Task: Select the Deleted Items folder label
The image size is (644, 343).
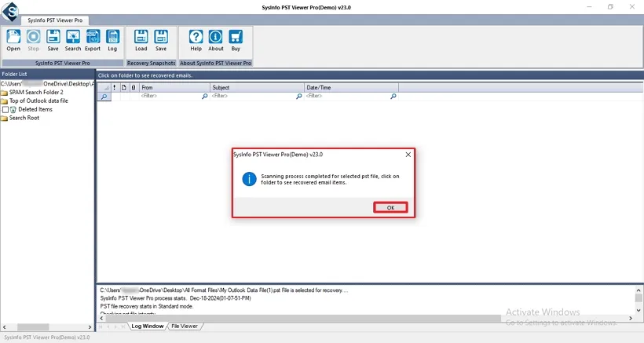Action: (35, 110)
